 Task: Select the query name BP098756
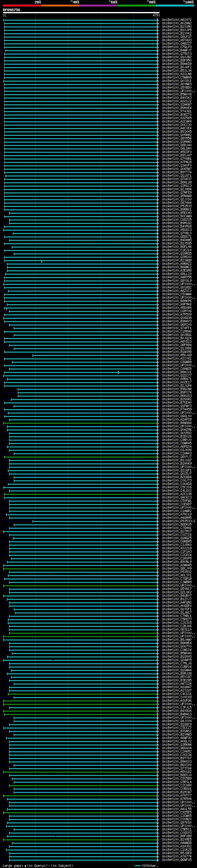[11, 10]
